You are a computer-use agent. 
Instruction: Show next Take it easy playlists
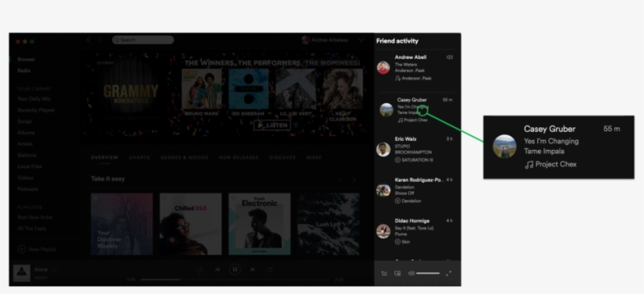[354, 180]
